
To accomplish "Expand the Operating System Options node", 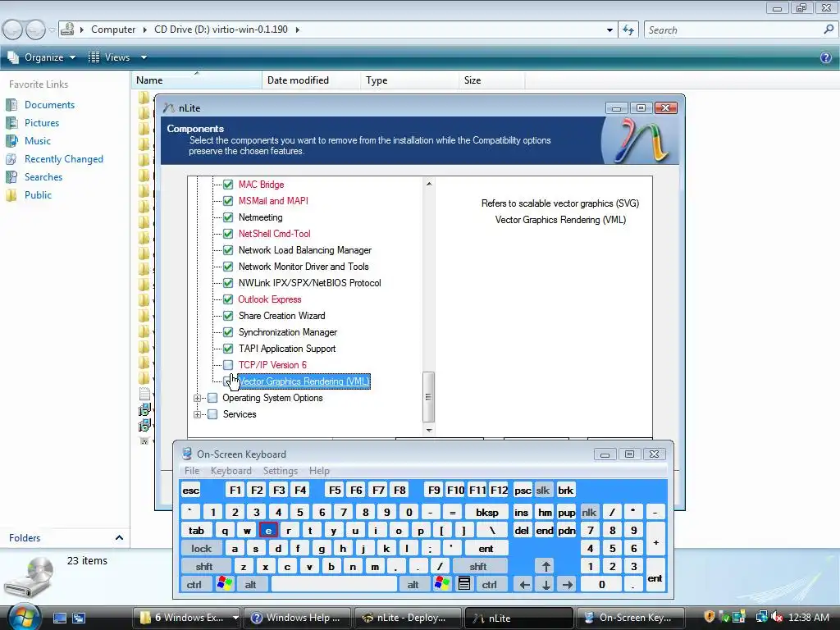I will (x=197, y=398).
